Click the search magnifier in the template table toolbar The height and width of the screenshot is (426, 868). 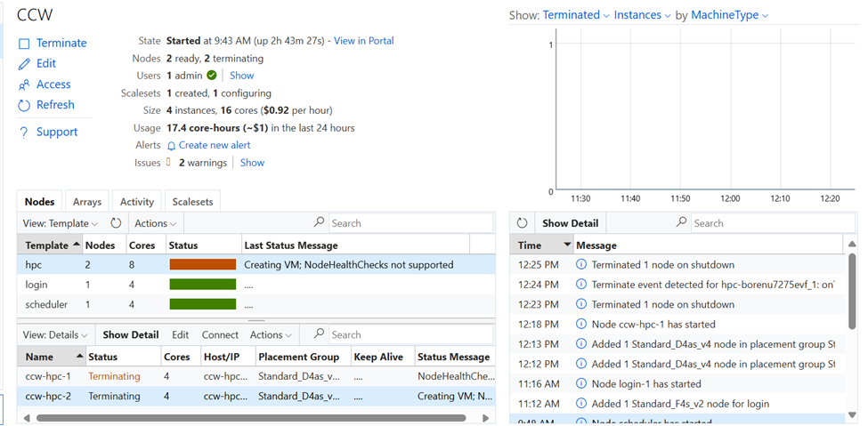tap(319, 222)
